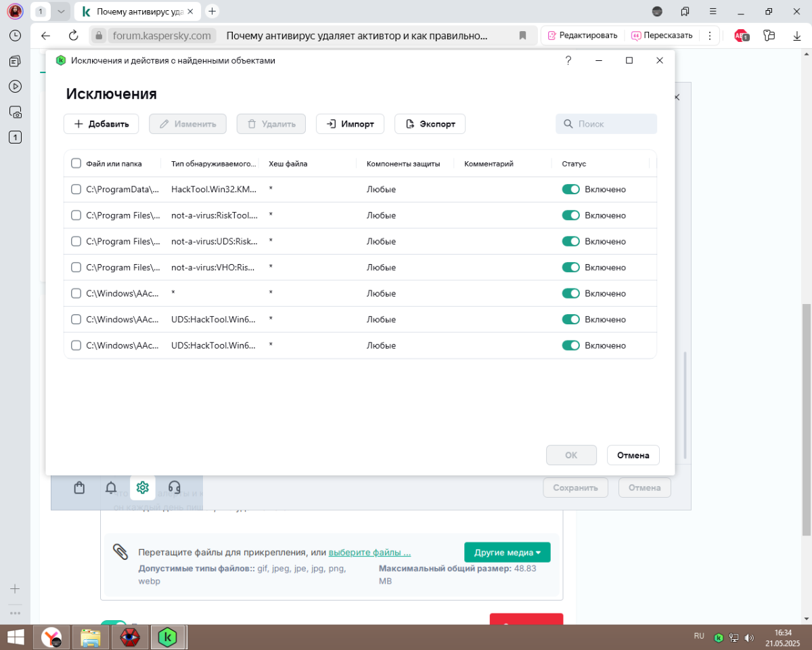Check the box for the HackTool.Win32.KM row
812x650 pixels.
tap(76, 190)
